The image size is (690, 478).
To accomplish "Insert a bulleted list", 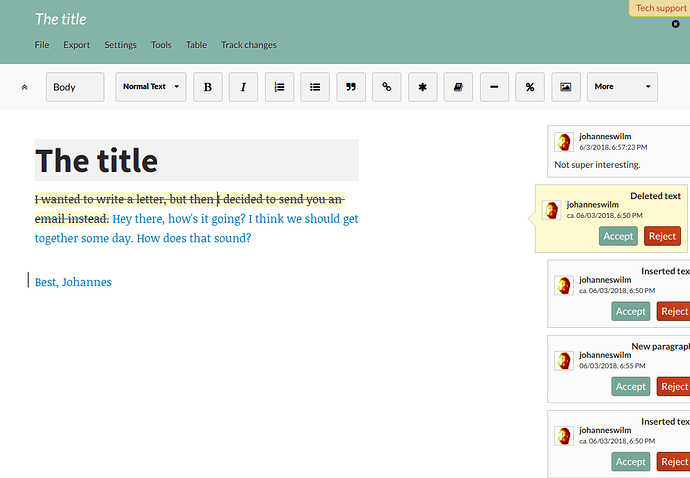I will point(315,87).
